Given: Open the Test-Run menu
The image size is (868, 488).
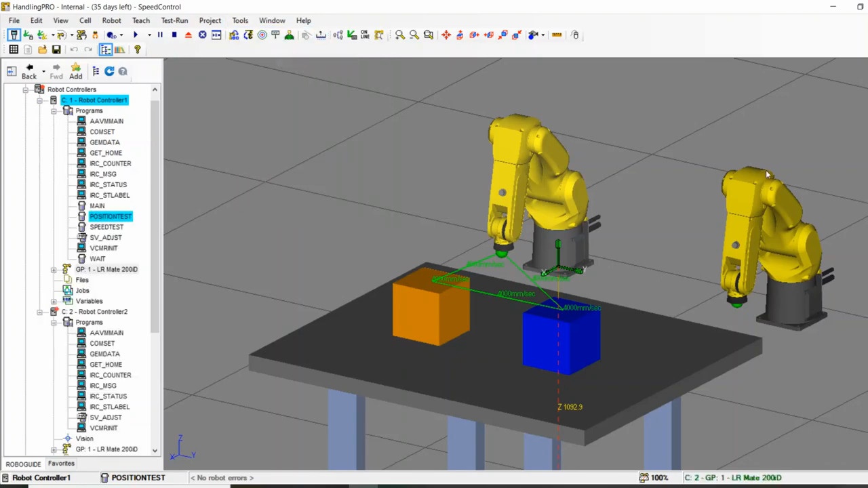Looking at the screenshot, I should (174, 20).
